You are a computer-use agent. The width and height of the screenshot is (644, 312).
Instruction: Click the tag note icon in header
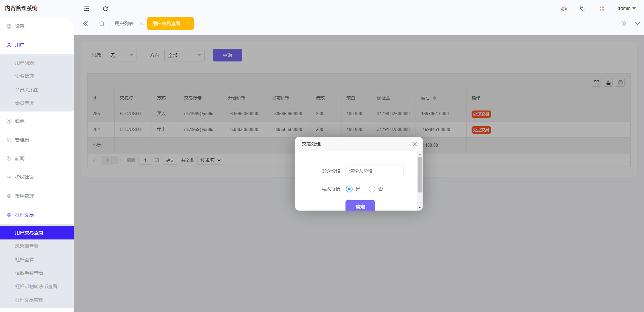(583, 9)
